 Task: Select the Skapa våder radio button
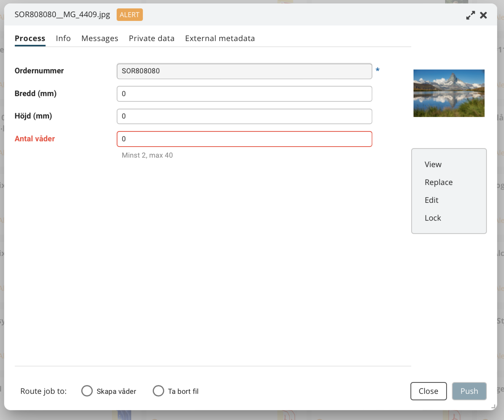(x=87, y=391)
